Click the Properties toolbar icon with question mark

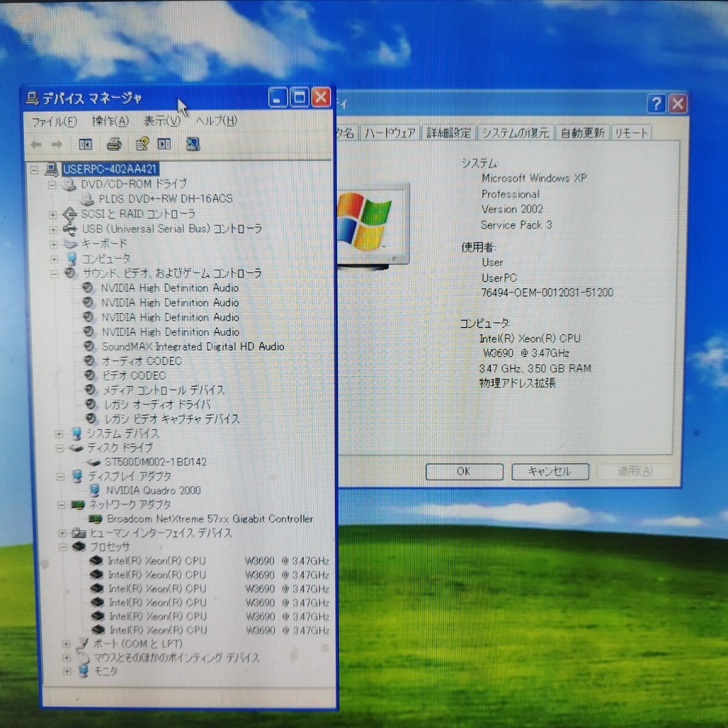tap(142, 144)
